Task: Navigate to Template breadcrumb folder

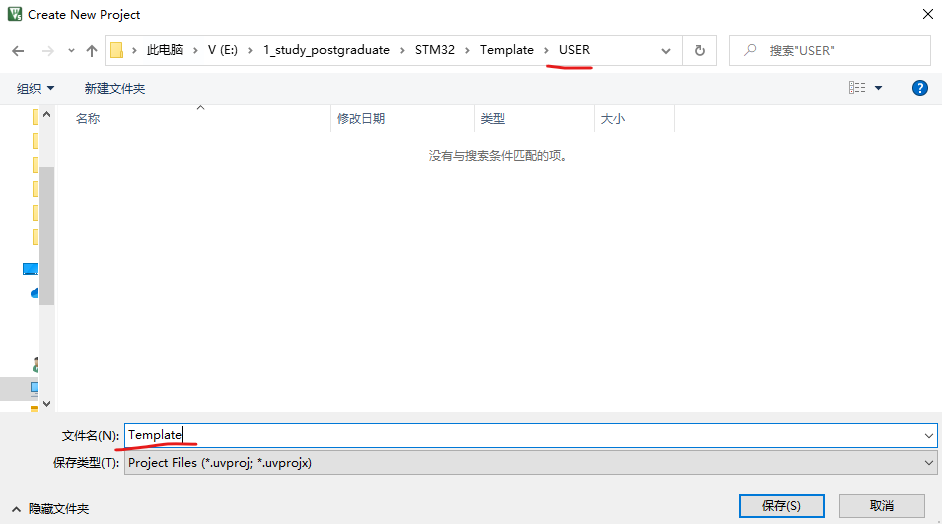Action: click(x=506, y=50)
